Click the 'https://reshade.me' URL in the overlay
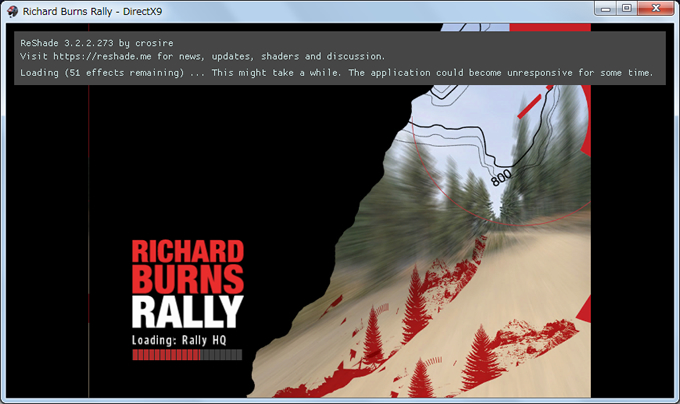680x404 pixels. tap(102, 56)
